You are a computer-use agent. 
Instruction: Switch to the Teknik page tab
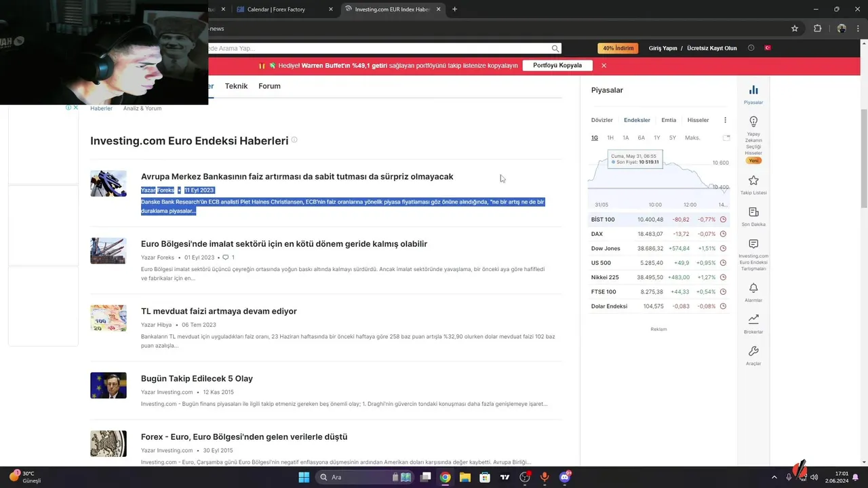(x=236, y=86)
